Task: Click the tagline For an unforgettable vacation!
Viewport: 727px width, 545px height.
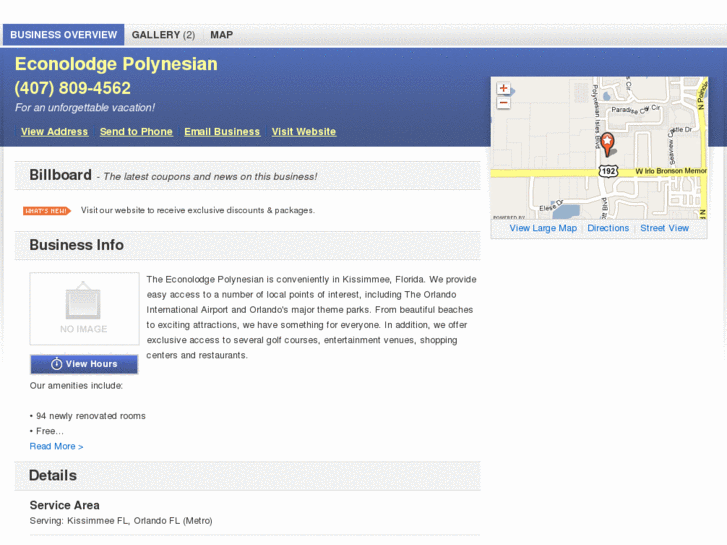Action: pos(85,108)
